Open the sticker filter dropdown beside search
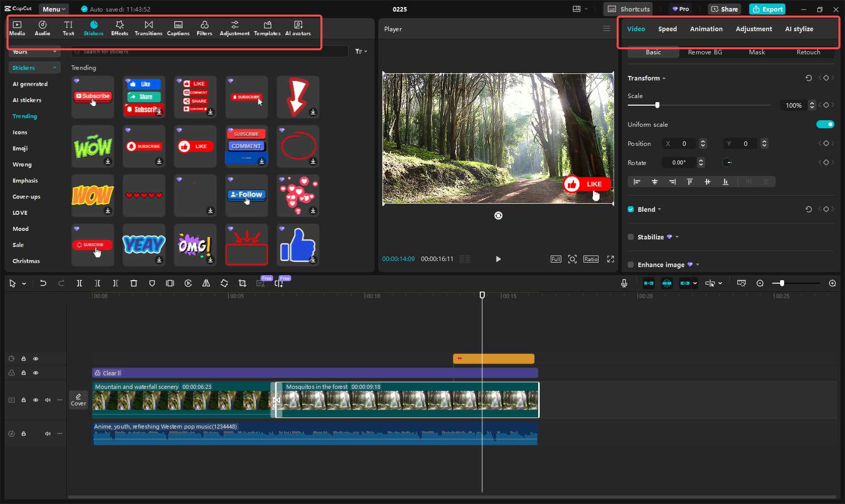Viewport: 845px width, 504px height. (x=361, y=51)
